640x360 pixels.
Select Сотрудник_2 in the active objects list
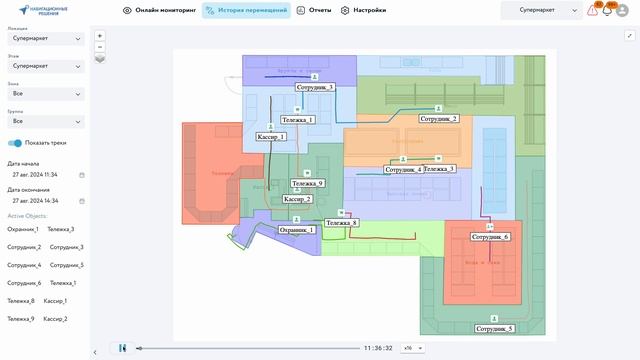pyautogui.click(x=24, y=247)
